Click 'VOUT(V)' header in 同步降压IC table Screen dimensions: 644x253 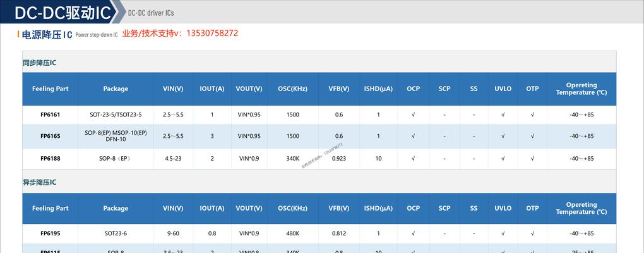pyautogui.click(x=249, y=89)
